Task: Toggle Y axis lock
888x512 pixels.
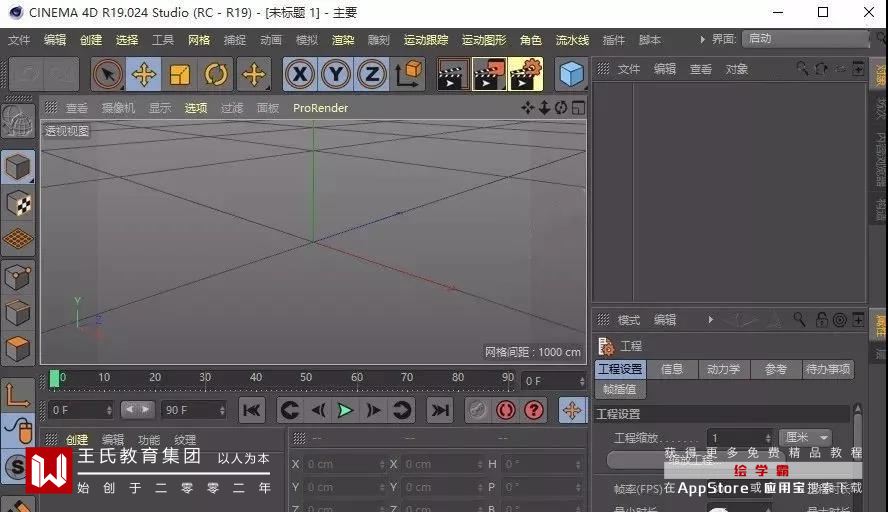Action: pyautogui.click(x=336, y=74)
